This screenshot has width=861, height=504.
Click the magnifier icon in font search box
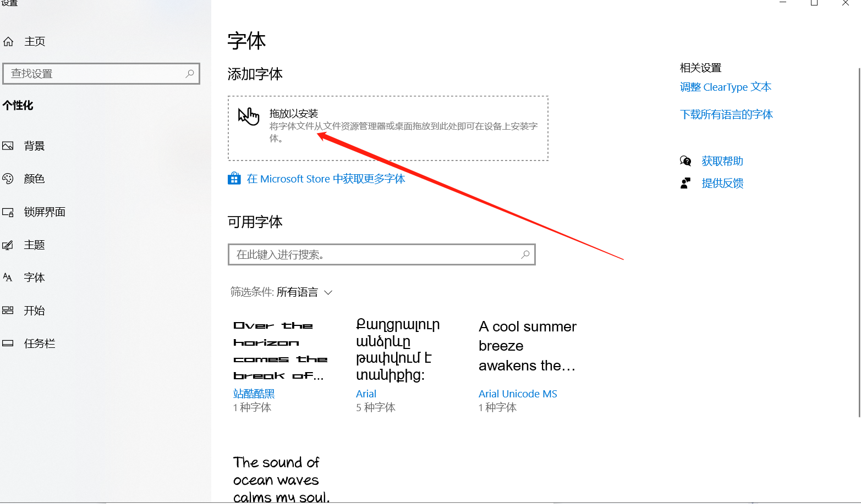(525, 254)
